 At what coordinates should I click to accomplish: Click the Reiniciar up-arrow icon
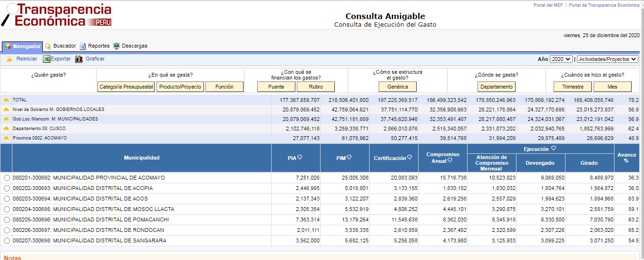click(x=10, y=59)
